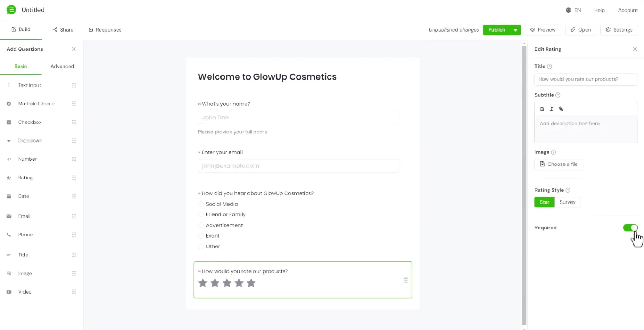Choose Star rating style

pyautogui.click(x=544, y=202)
